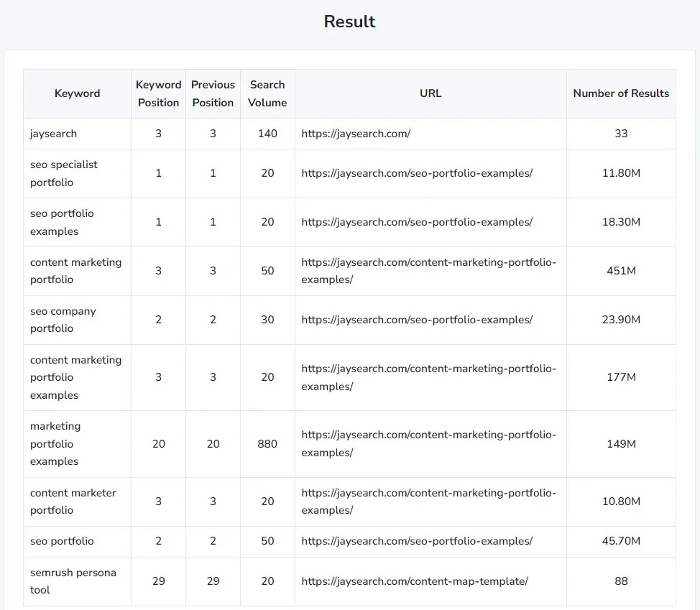Click the Keyword Position column header

coord(159,93)
